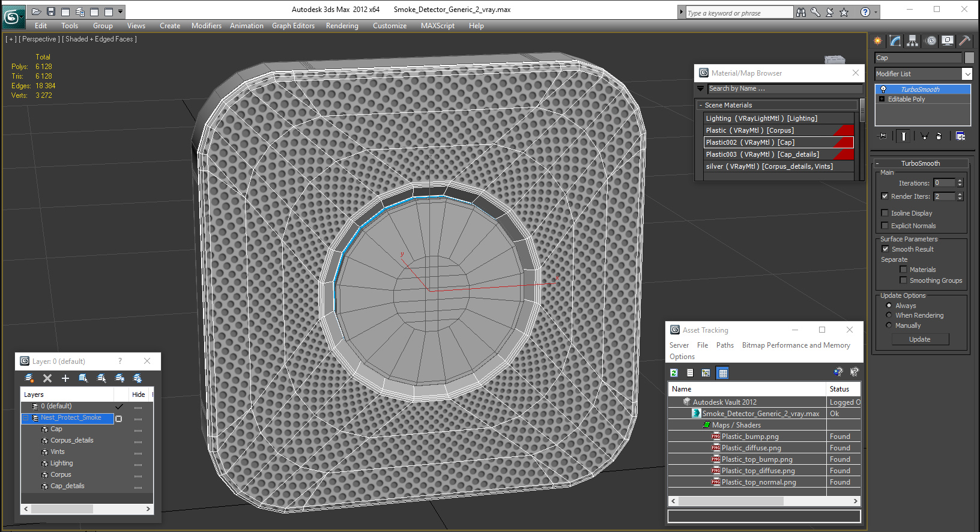This screenshot has width=980, height=532.
Task: Enable Isoline Display checkbox
Action: coord(885,213)
